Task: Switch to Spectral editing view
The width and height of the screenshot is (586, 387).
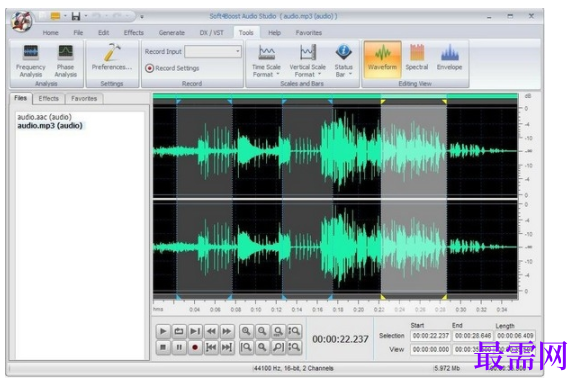Action: pyautogui.click(x=416, y=57)
